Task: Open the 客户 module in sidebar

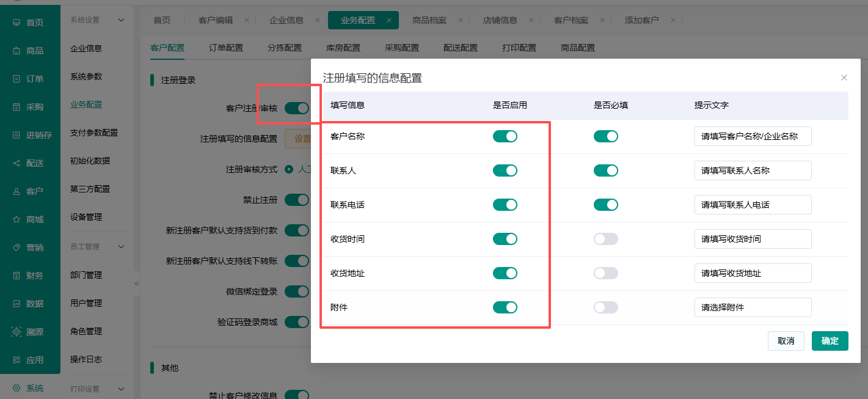Action: pyautogui.click(x=30, y=191)
